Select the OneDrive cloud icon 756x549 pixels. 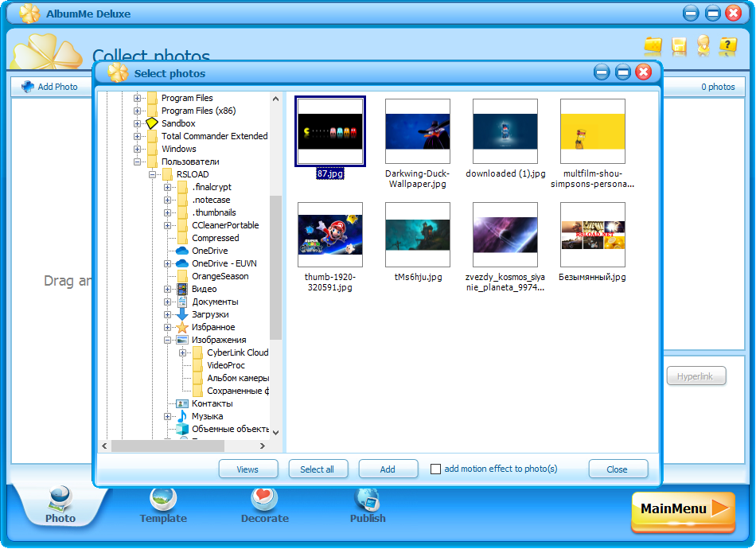pyautogui.click(x=181, y=251)
